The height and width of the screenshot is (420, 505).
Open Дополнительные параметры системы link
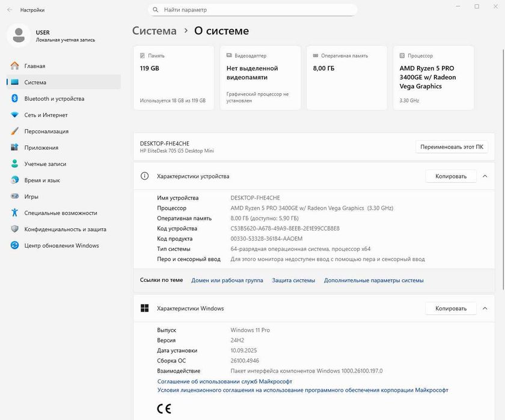point(373,280)
